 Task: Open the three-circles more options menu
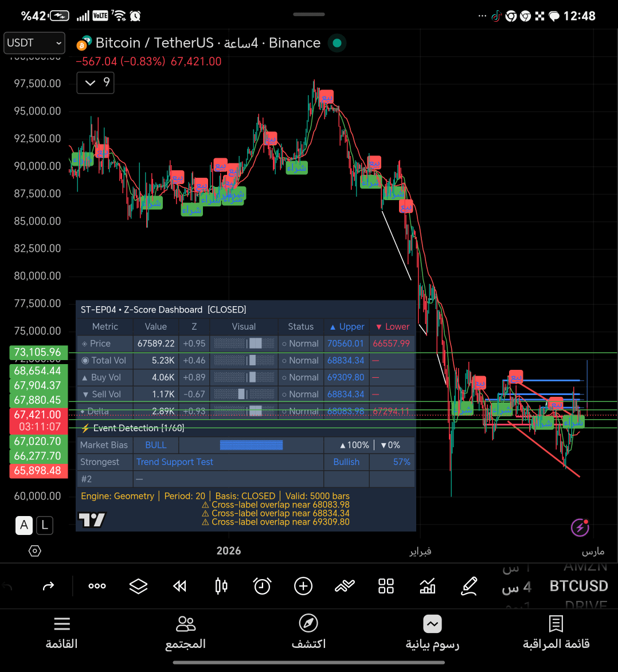coord(97,586)
